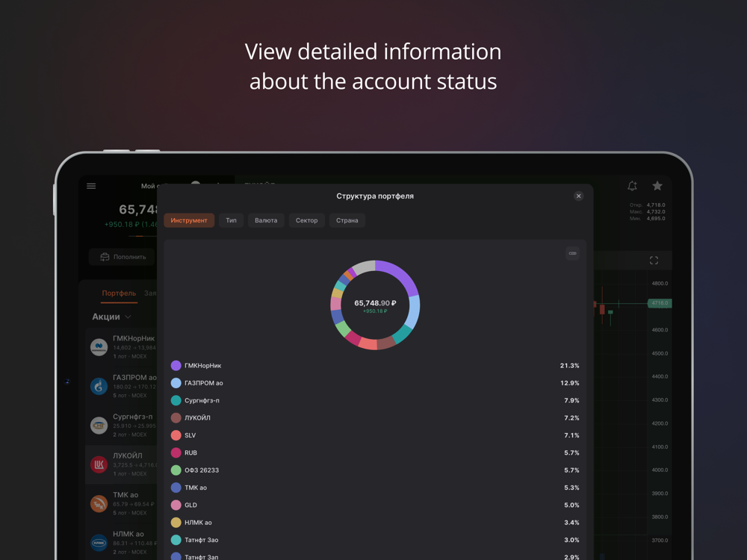Click the 5.0% share value

(571, 505)
